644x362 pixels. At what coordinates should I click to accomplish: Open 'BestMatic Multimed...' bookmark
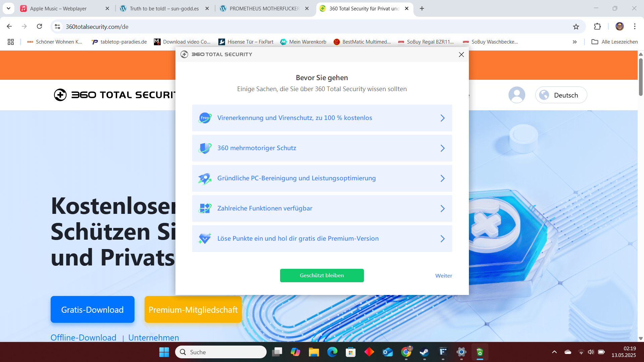click(x=362, y=42)
